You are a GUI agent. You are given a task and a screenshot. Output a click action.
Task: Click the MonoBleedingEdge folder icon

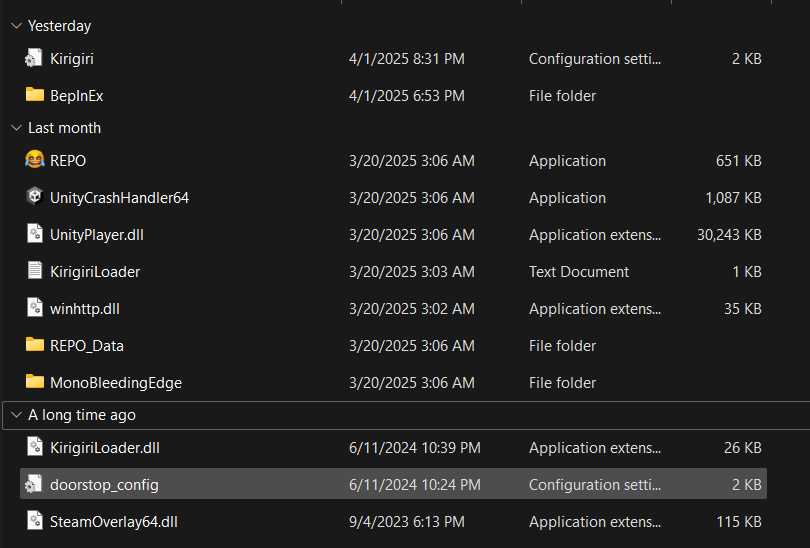point(34,383)
